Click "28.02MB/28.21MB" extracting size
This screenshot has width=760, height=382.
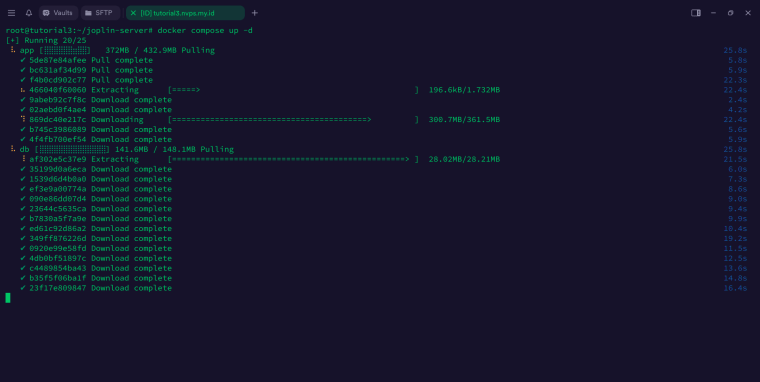click(x=464, y=159)
